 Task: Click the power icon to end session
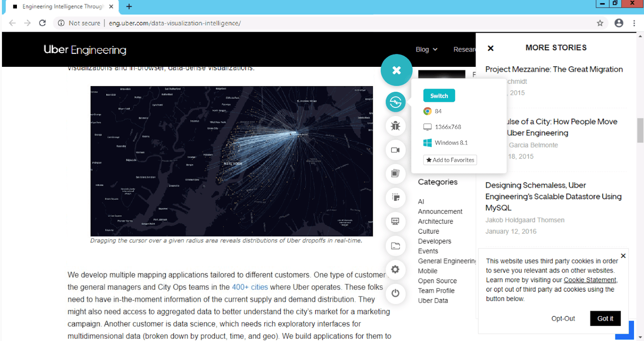[x=396, y=293]
